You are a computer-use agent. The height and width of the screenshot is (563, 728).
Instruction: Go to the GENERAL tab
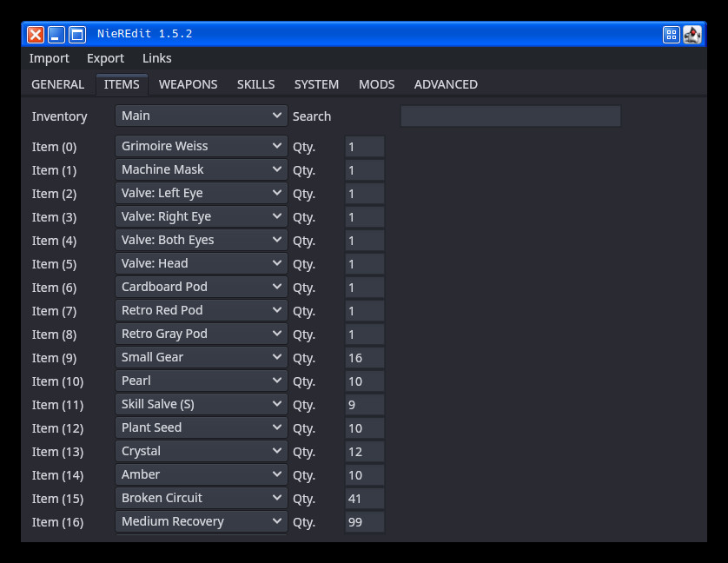57,84
